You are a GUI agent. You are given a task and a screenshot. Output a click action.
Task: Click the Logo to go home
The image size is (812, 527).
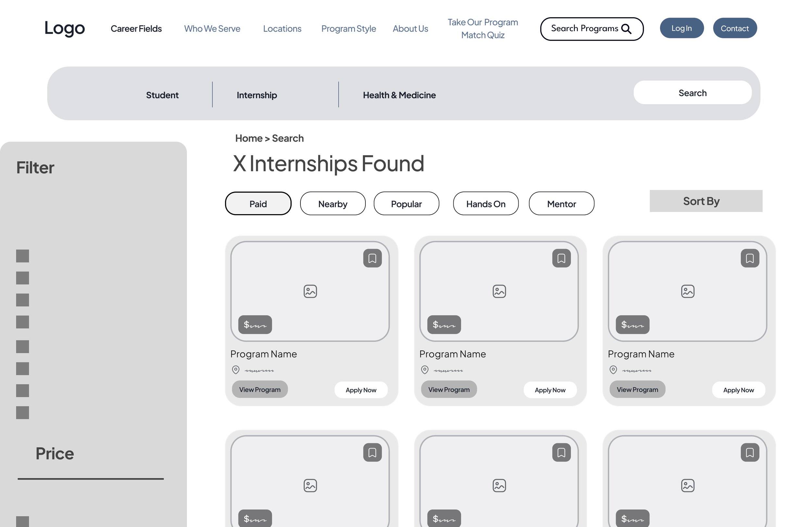[x=65, y=29]
